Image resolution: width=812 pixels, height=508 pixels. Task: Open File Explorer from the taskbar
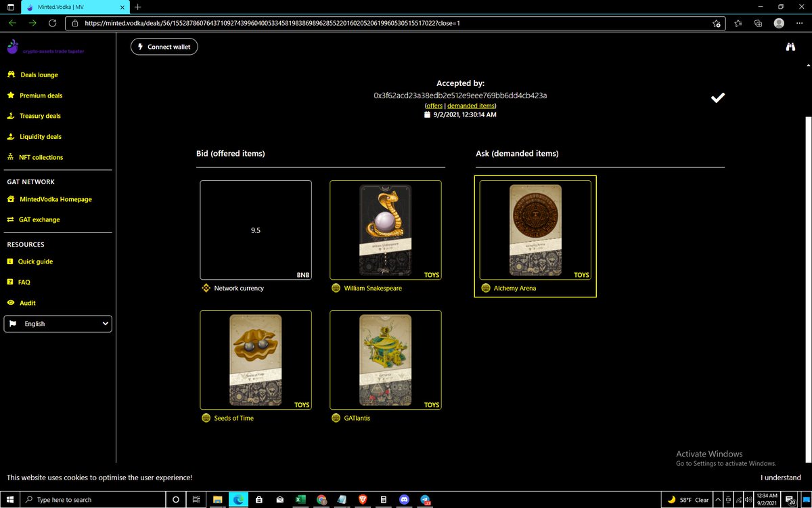click(217, 500)
